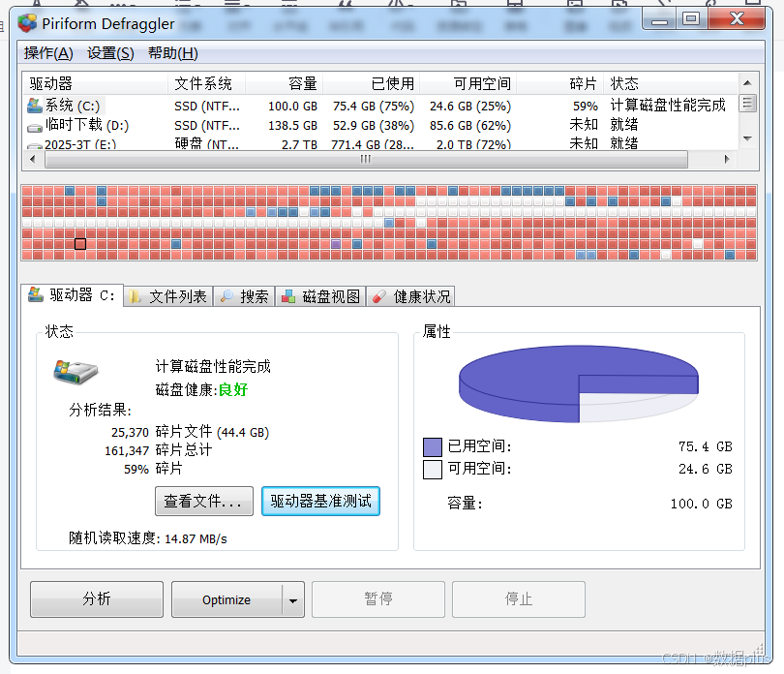The image size is (784, 674).
Task: Click the drive icon on the 驱动器 C: tab
Action: [x=36, y=294]
